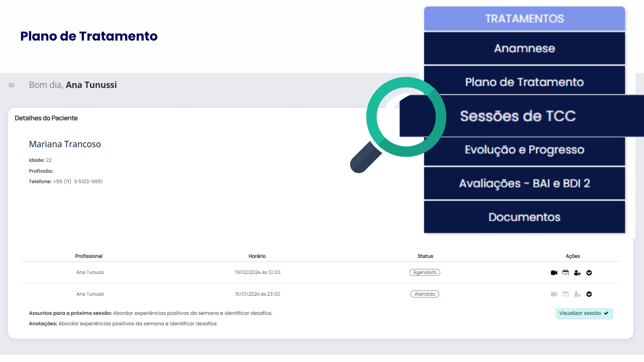Click the calendar icon in the 15/01/2024 row
This screenshot has height=362, width=644.
click(x=566, y=294)
